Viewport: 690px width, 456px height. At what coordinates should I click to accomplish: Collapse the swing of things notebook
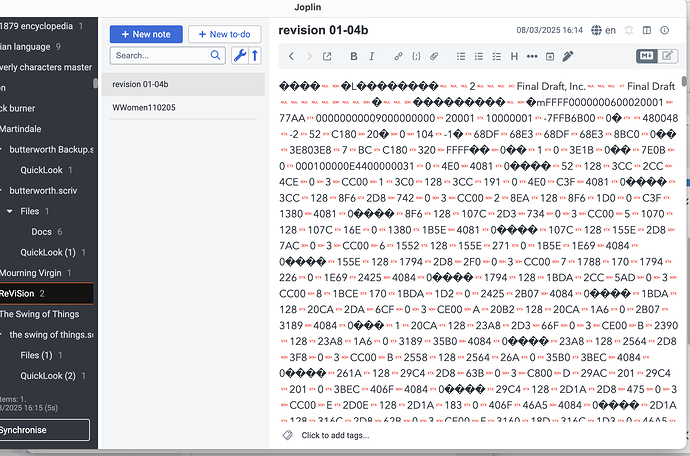[1, 335]
